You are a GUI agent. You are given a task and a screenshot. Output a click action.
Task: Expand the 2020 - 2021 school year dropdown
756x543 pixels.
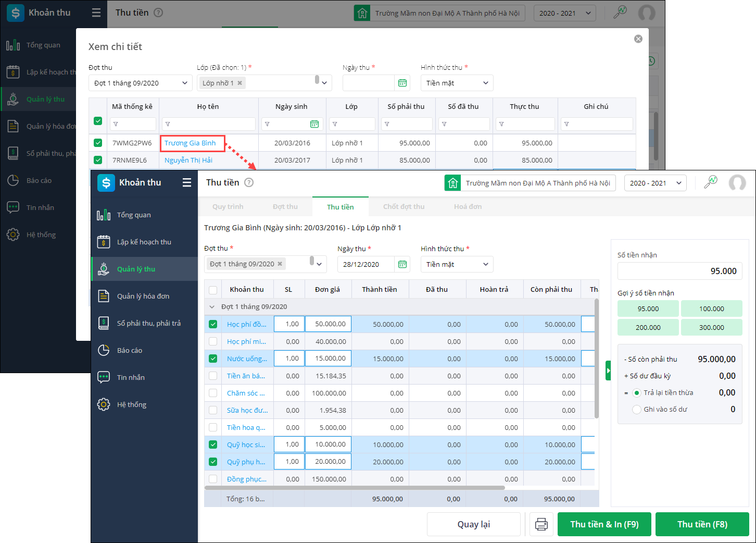pyautogui.click(x=655, y=183)
